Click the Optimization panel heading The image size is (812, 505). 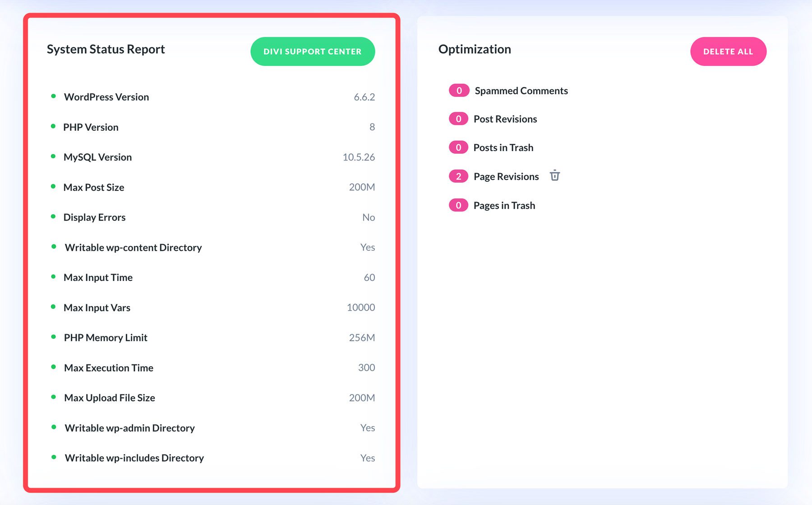coord(475,49)
